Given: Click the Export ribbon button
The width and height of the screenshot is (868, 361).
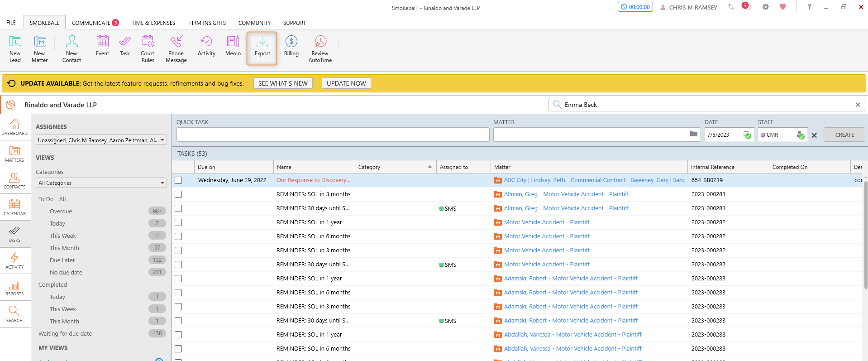Looking at the screenshot, I should 262,48.
